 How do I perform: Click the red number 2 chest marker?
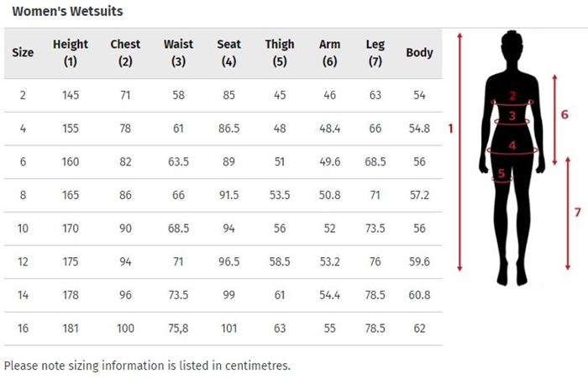[512, 96]
